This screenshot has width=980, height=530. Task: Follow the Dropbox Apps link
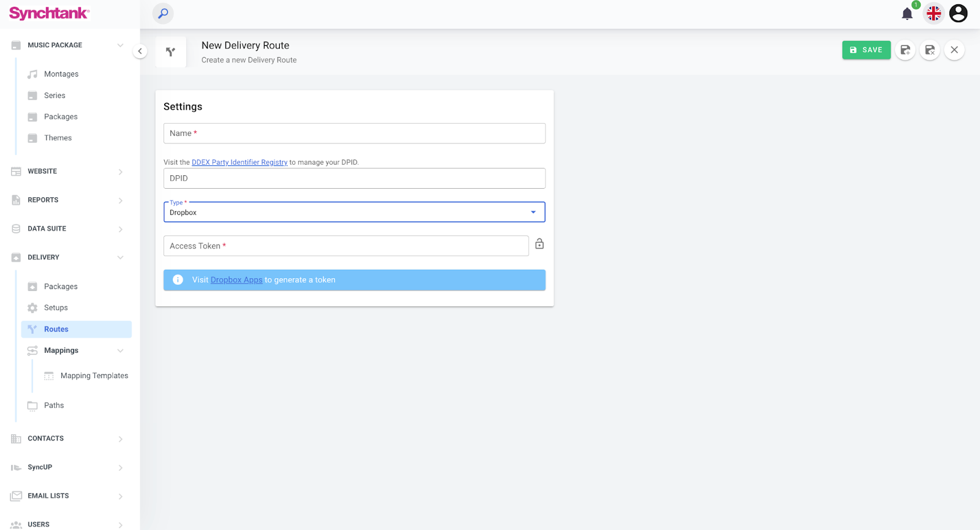pyautogui.click(x=236, y=280)
